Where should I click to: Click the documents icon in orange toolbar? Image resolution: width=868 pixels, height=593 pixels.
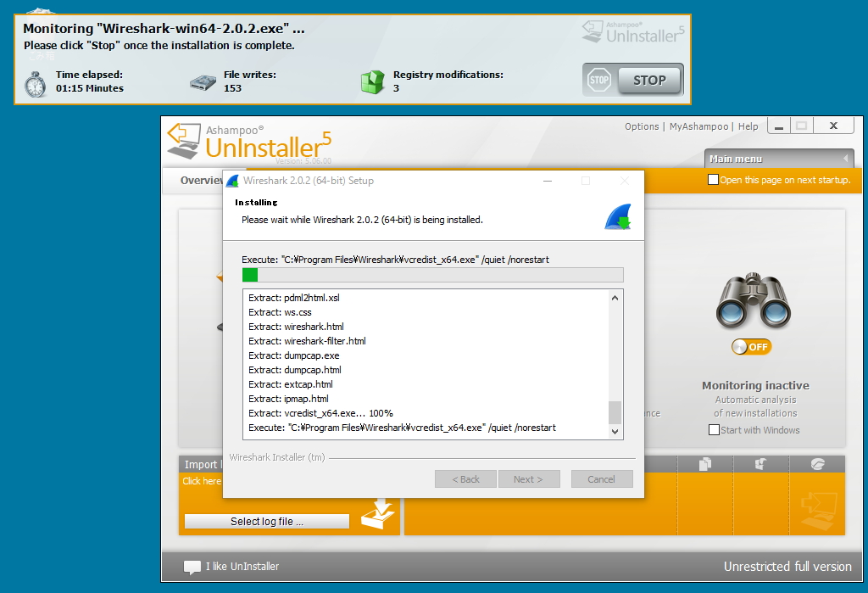(705, 464)
